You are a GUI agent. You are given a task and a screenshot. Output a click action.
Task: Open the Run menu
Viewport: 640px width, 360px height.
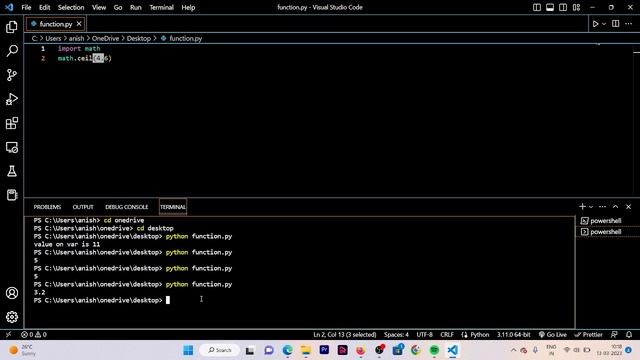pyautogui.click(x=136, y=7)
